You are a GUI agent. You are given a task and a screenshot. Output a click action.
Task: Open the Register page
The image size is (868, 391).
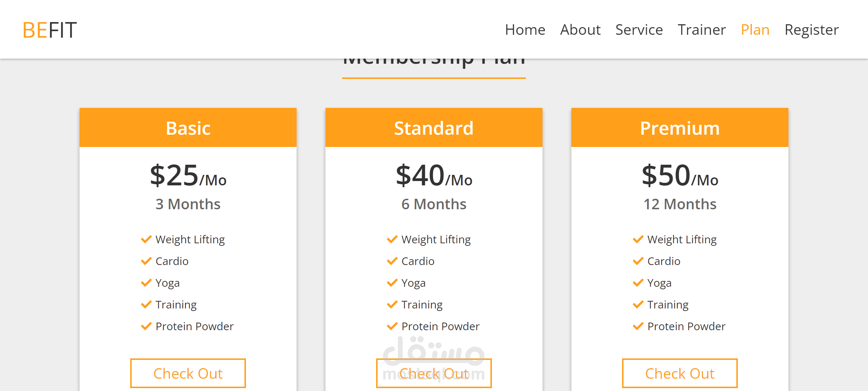pos(812,30)
